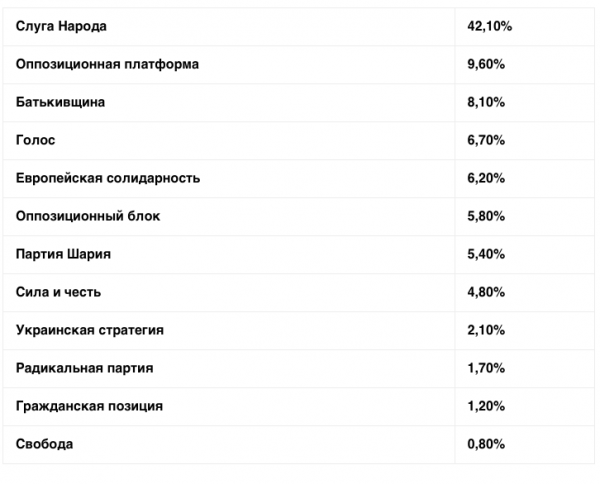600x484 pixels.
Task: Click the 'Батькивщина' party name
Action: 61,102
